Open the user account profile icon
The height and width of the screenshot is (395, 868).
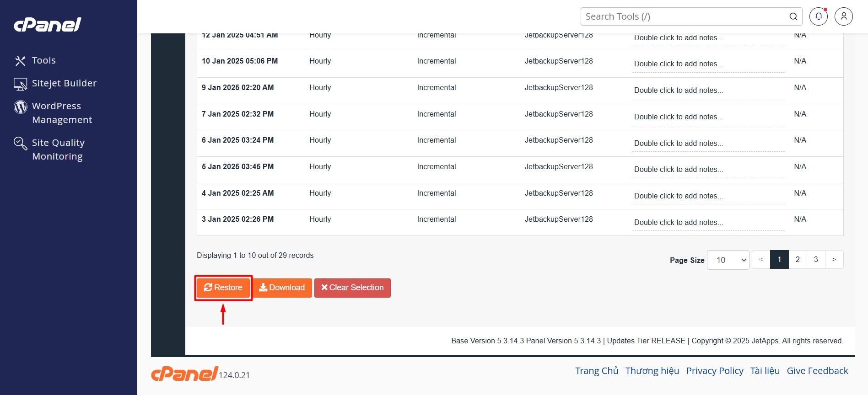click(x=843, y=16)
